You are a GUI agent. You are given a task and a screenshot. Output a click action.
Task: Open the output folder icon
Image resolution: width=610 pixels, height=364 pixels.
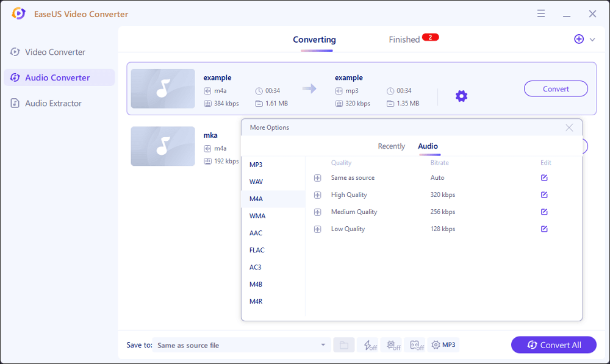point(343,345)
